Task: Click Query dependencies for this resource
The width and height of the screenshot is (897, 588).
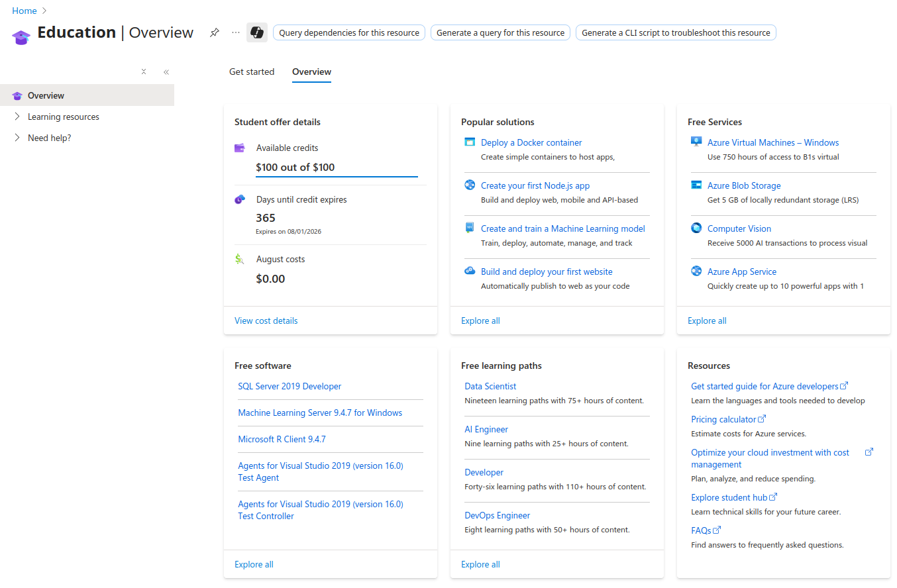Action: coord(349,32)
